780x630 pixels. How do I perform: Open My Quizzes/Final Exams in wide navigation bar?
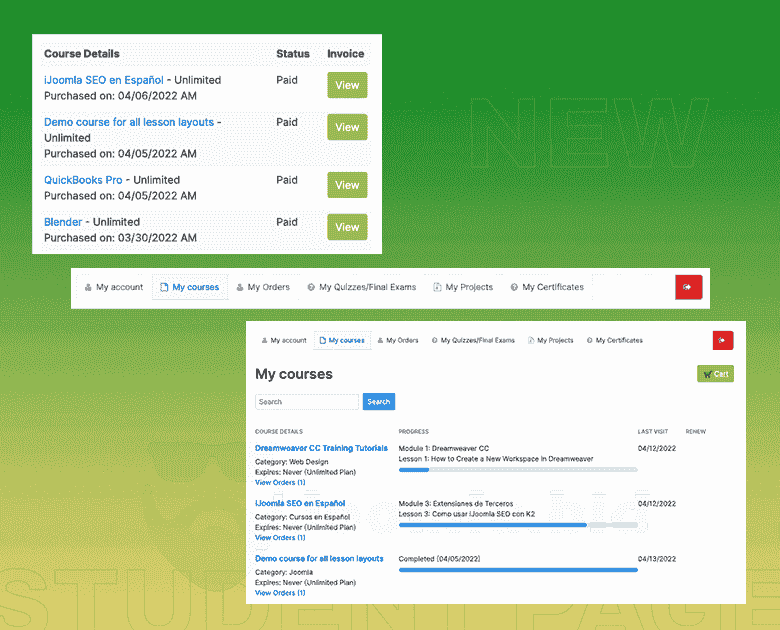[x=361, y=287]
